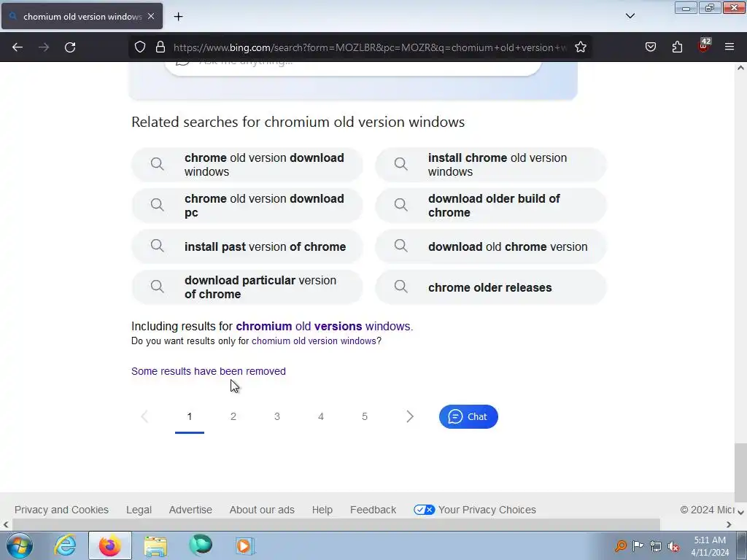Open muted volume speaker tray icon

tap(673, 546)
